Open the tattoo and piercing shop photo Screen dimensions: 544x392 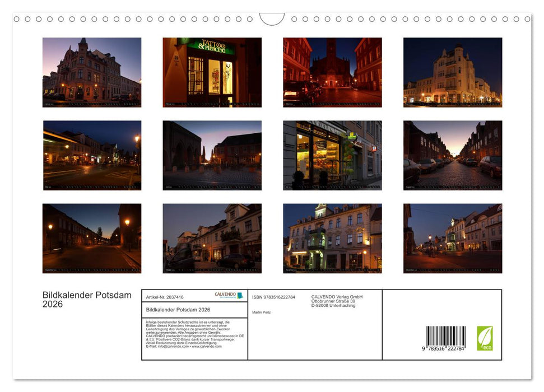[213, 72]
